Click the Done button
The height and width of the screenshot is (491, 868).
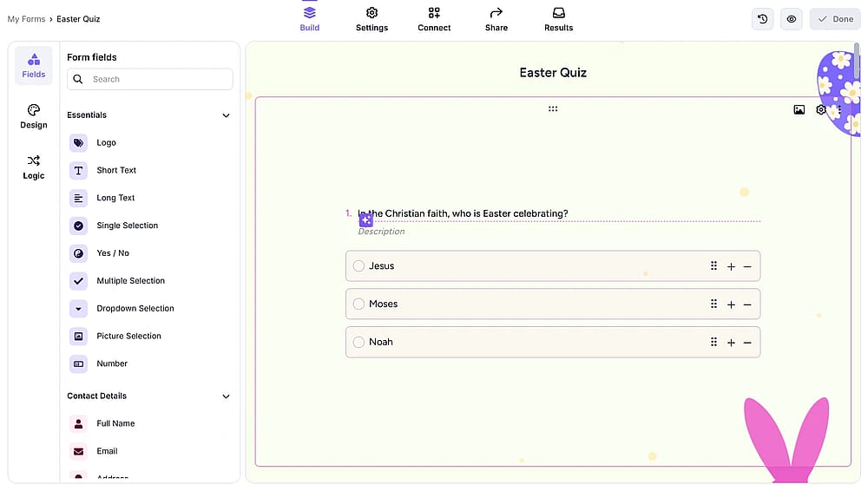(835, 19)
